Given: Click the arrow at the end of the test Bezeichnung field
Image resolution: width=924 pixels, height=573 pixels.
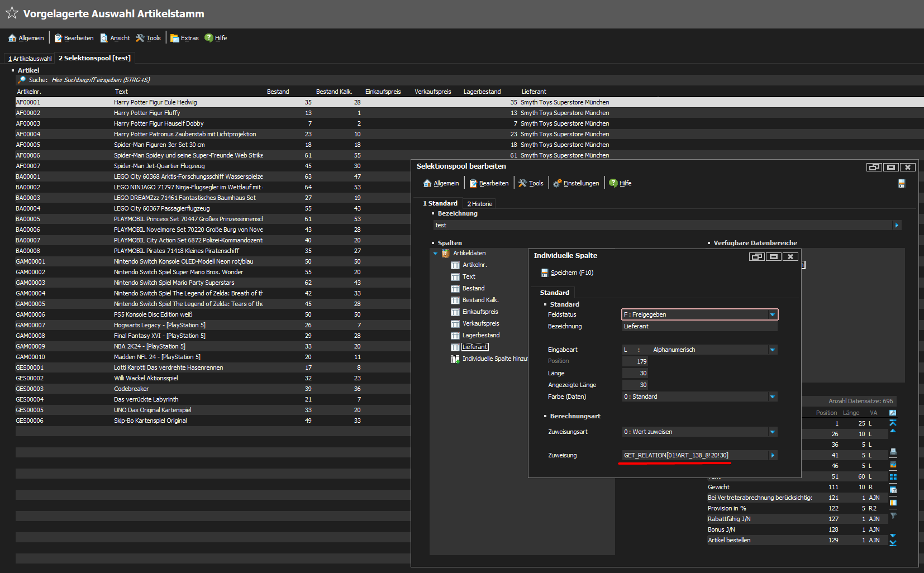Looking at the screenshot, I should tap(897, 225).
